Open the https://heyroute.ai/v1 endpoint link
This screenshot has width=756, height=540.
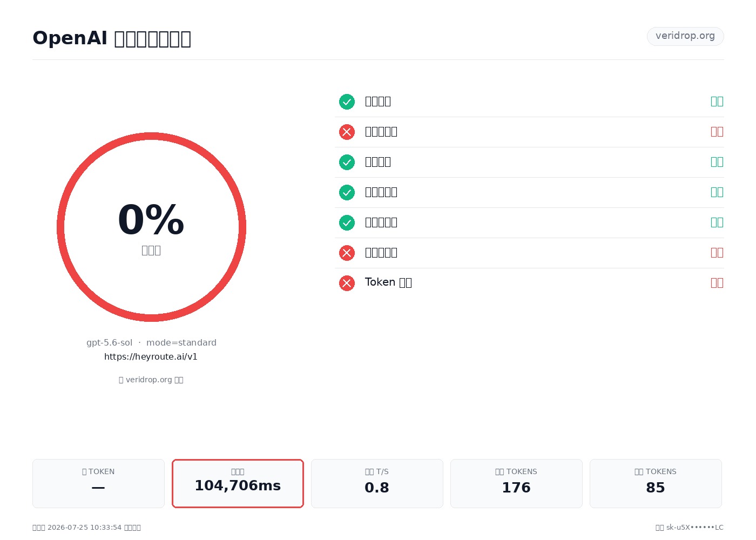151,357
